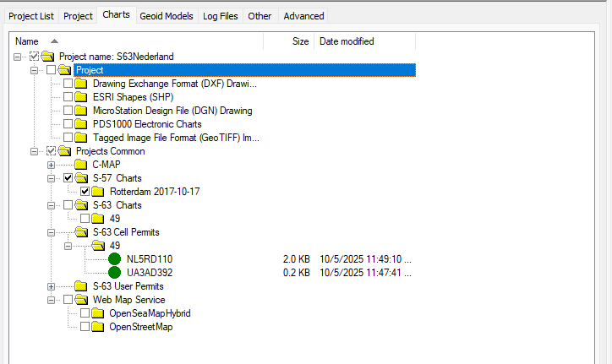This screenshot has width=612, height=364.
Task: Click the S-63 Cell Permits folder icon
Action: click(x=80, y=232)
